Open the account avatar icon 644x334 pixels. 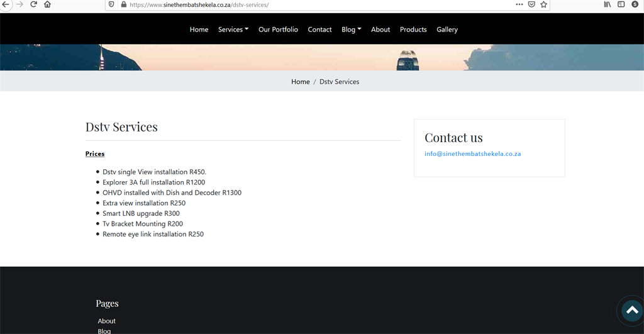[635, 4]
